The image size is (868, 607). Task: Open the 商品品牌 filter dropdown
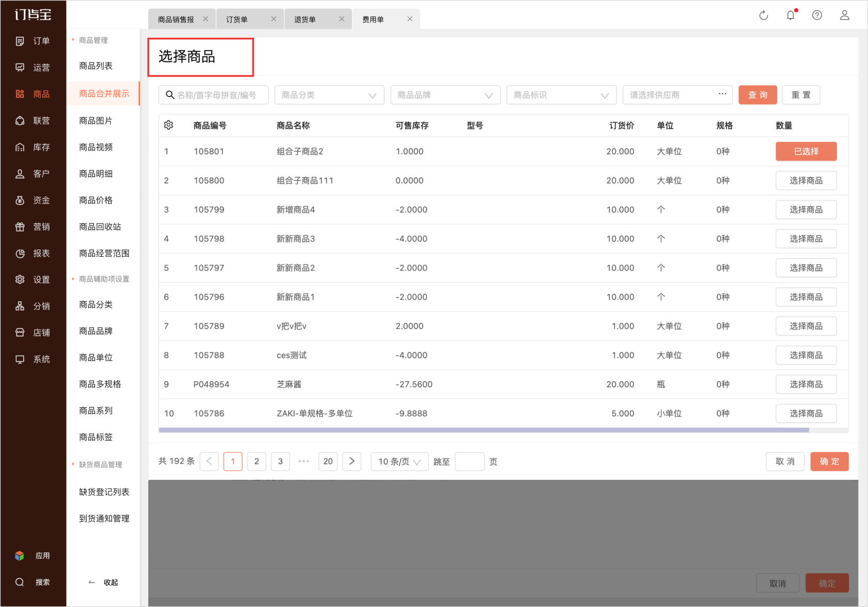445,95
